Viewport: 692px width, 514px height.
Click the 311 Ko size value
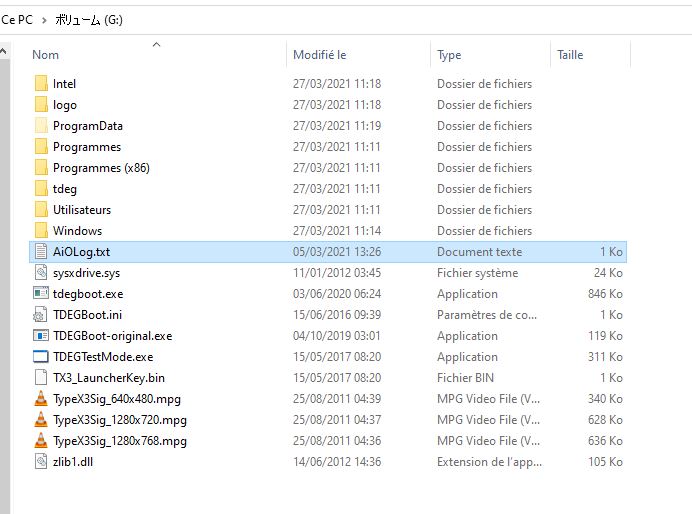pos(605,356)
